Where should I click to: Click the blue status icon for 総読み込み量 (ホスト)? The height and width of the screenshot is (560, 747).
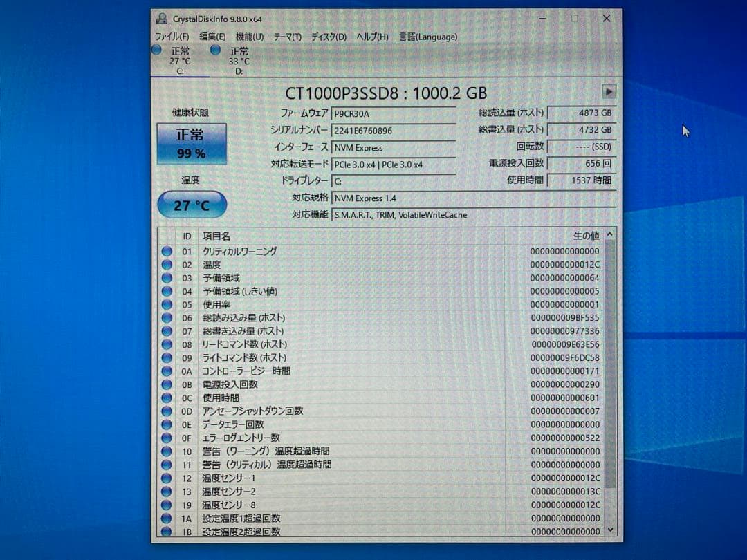(167, 317)
